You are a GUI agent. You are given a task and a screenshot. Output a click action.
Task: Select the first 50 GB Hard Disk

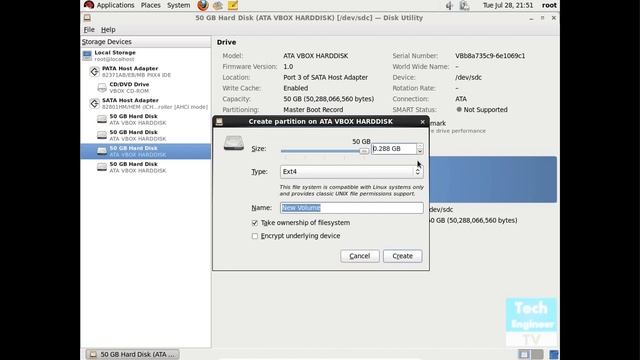[x=146, y=119]
